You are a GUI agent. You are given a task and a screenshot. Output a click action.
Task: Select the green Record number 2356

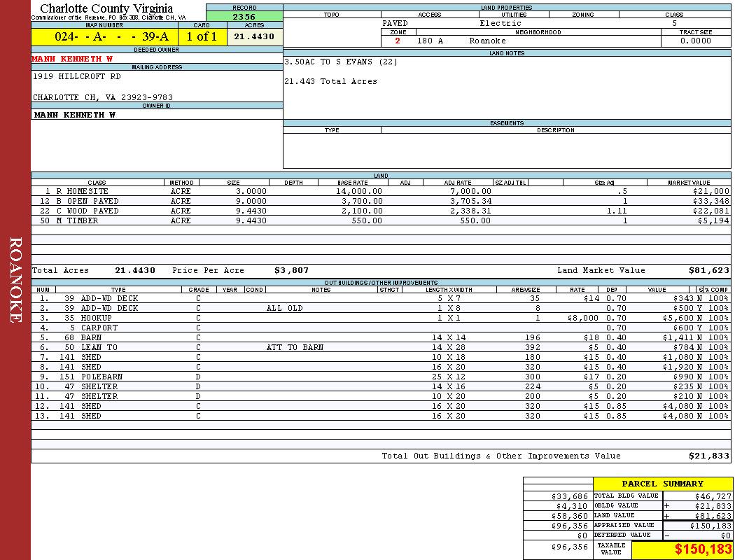[244, 16]
